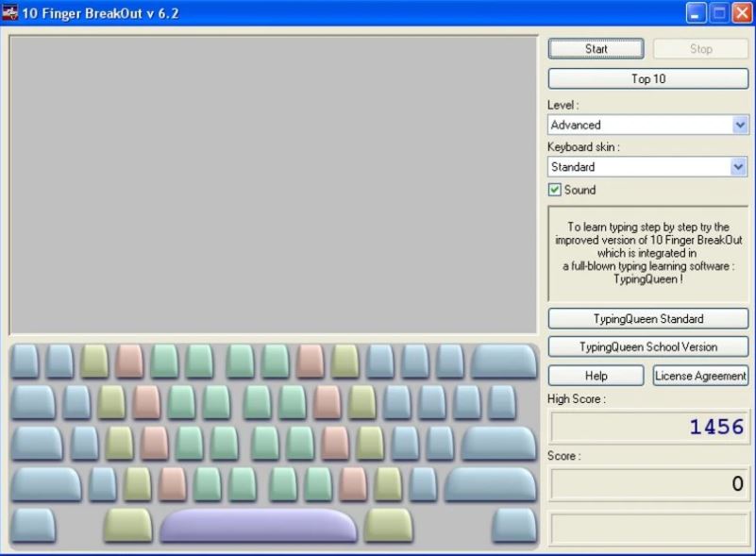The height and width of the screenshot is (556, 756).
Task: Click the app icon in the title bar
Action: [x=9, y=12]
